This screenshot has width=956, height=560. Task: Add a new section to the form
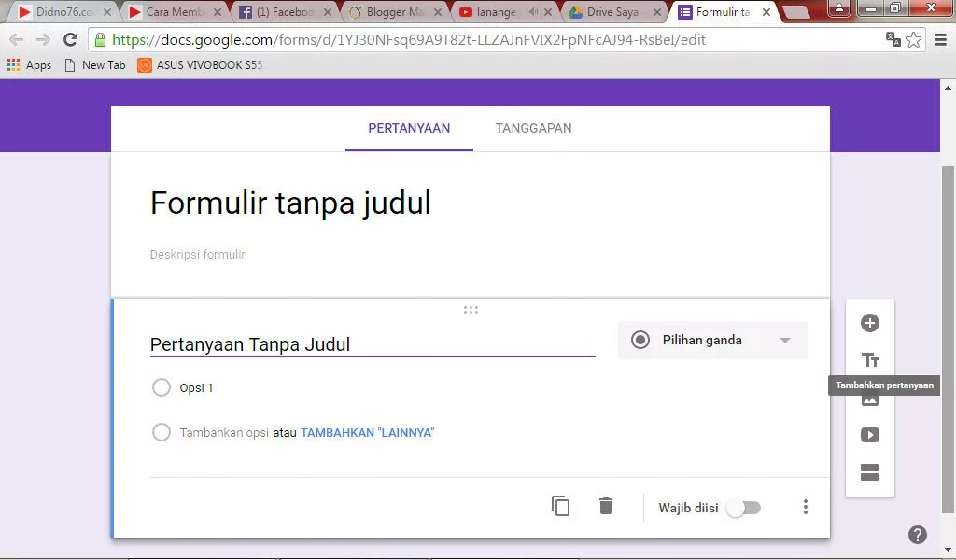point(869,472)
